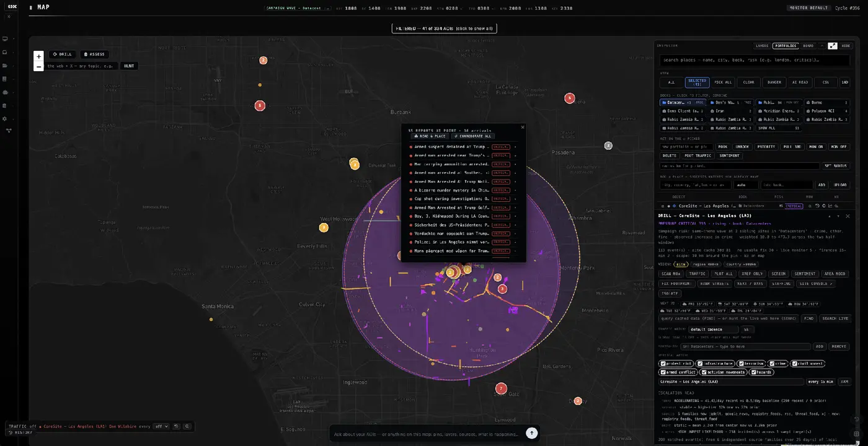
Task: Zoom out the map with the minus button
Action: tap(38, 66)
